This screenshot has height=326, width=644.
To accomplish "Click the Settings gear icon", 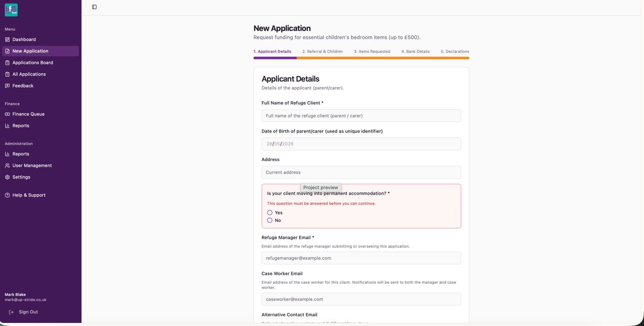I will [x=7, y=177].
